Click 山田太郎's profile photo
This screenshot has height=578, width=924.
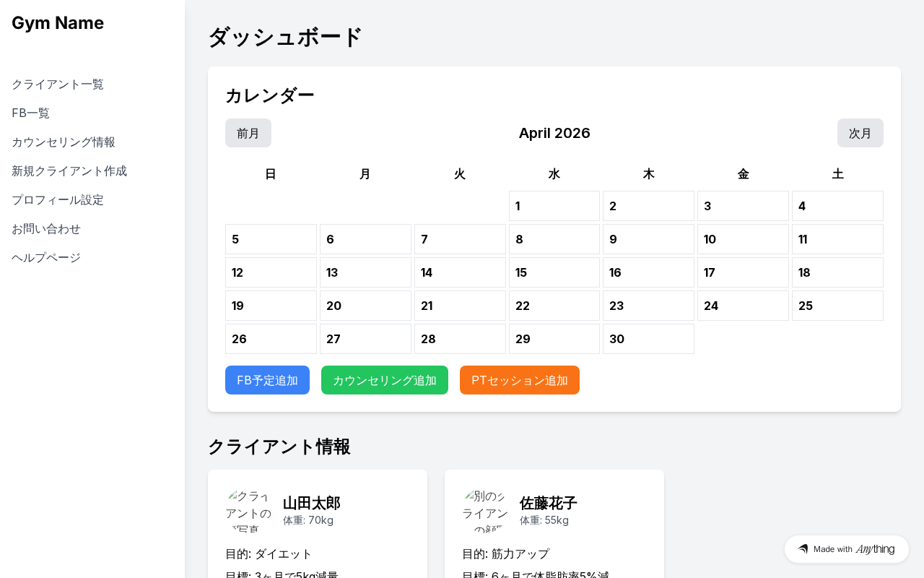pyautogui.click(x=248, y=510)
